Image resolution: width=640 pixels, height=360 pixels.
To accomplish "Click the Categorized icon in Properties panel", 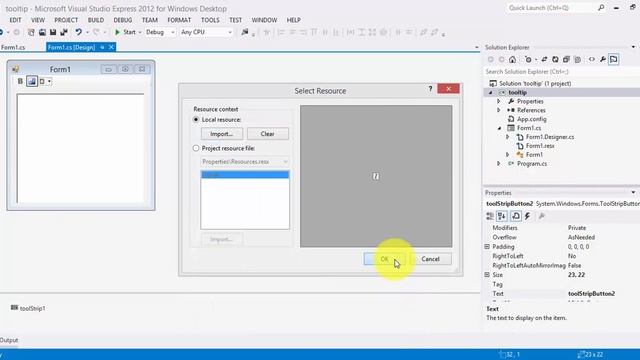I will pos(490,216).
